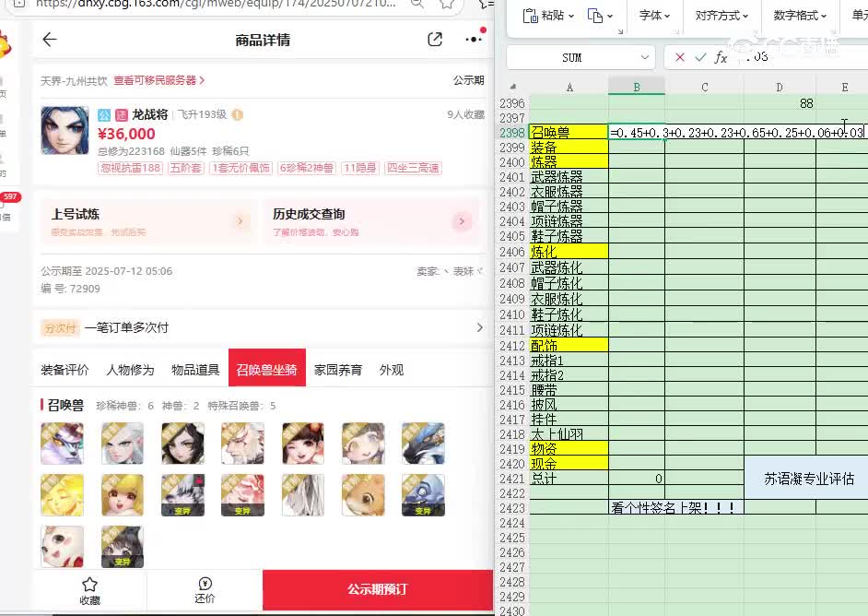The width and height of the screenshot is (868, 616).
Task: Switch to the 人物修为 tab
Action: click(x=130, y=370)
